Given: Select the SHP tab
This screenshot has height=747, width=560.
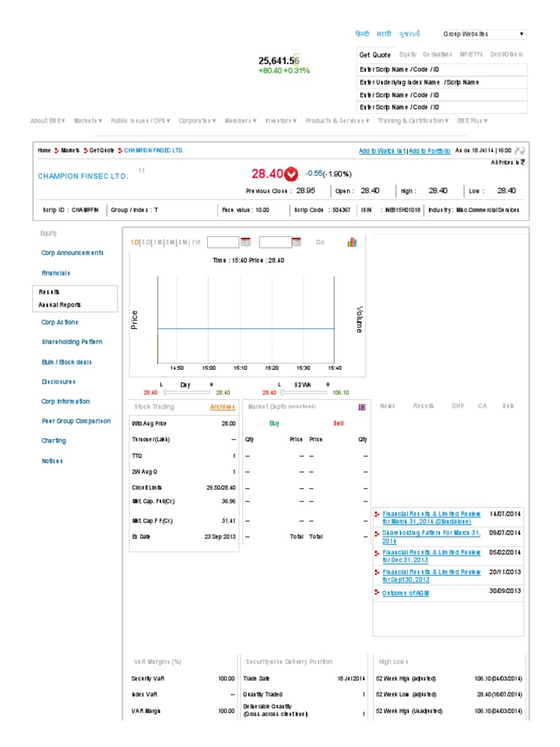Looking at the screenshot, I should [x=458, y=406].
